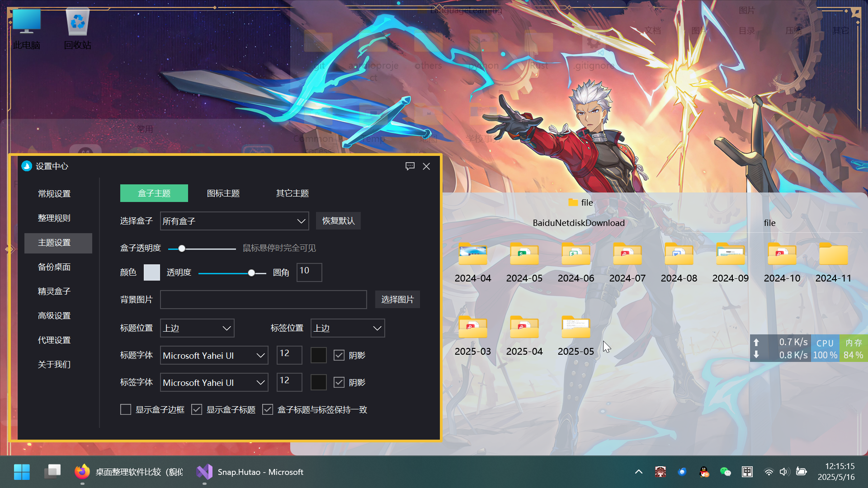Open 常规设置 in the sidebar
The image size is (868, 488).
(x=54, y=194)
